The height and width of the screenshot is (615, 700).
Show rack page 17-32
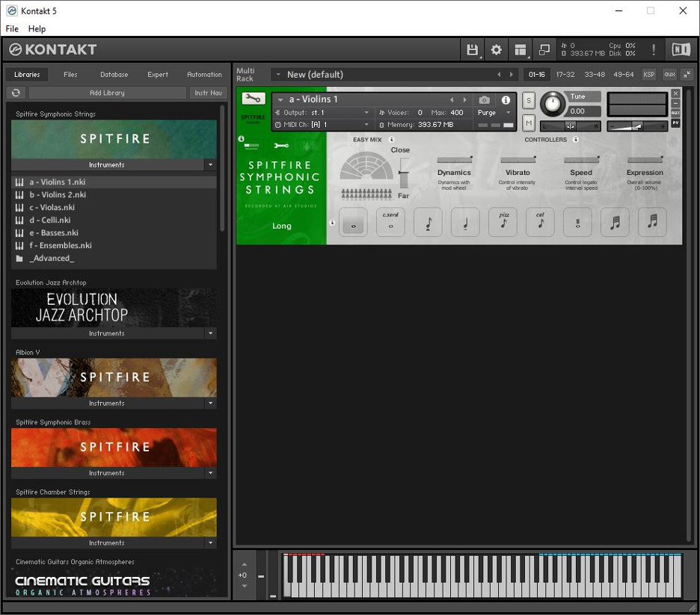565,75
